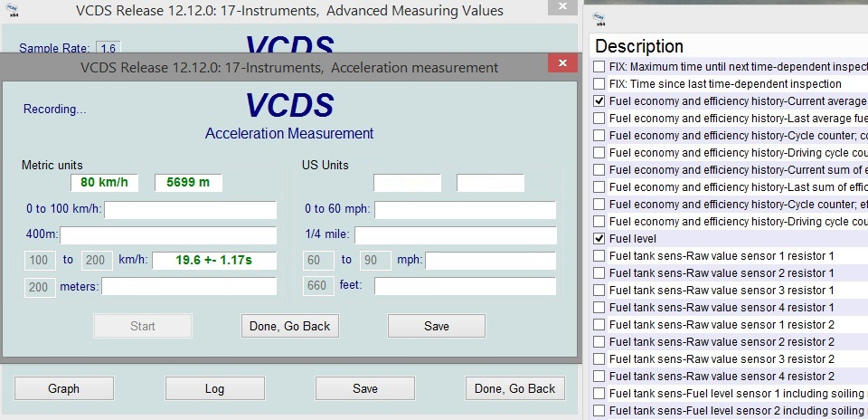Click the 200 meters result field
The image size is (868, 420).
(x=189, y=286)
